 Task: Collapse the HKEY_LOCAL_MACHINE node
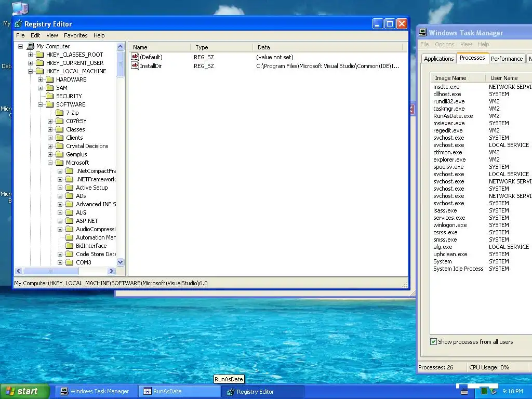click(x=30, y=71)
